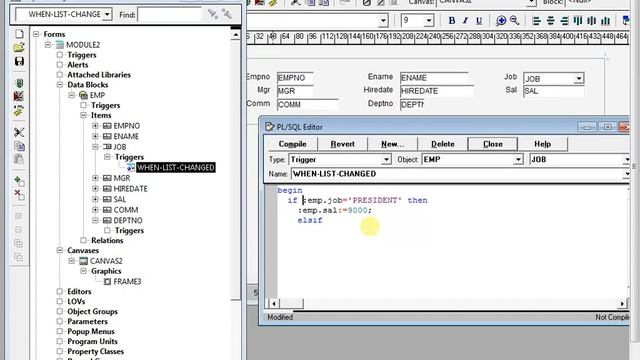Collapse the Canvases node
Screen dimensions: 640x360
(60, 250)
